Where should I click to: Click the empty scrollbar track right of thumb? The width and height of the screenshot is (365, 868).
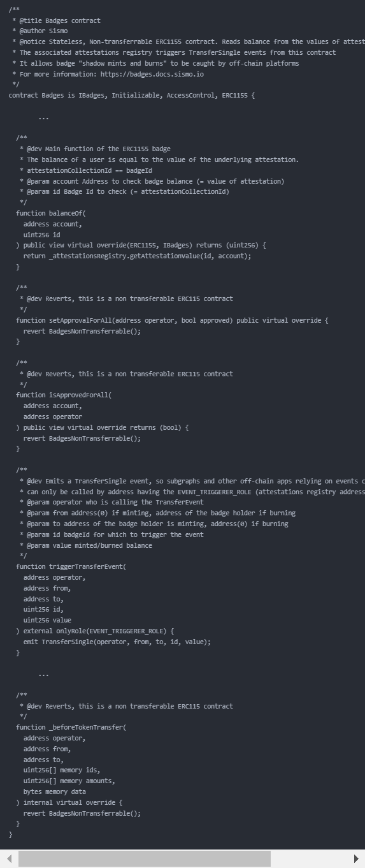(310, 858)
